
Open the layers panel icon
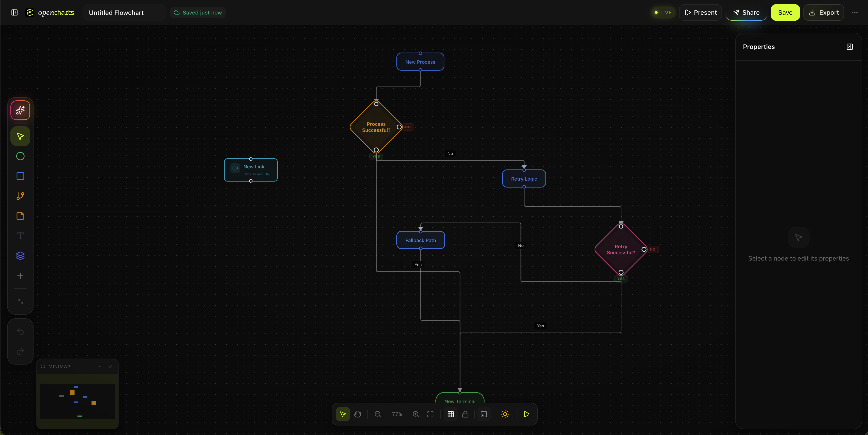coord(20,256)
